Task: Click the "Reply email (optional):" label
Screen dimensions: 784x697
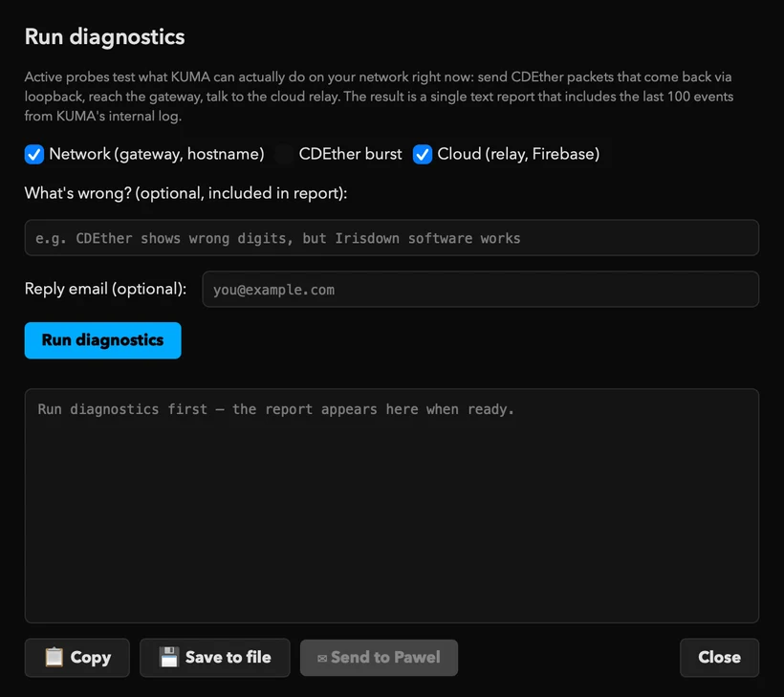Action: click(105, 289)
